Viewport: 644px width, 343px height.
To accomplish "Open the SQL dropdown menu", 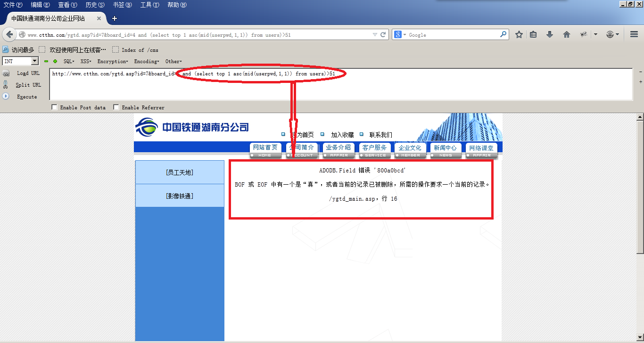I will pos(69,61).
